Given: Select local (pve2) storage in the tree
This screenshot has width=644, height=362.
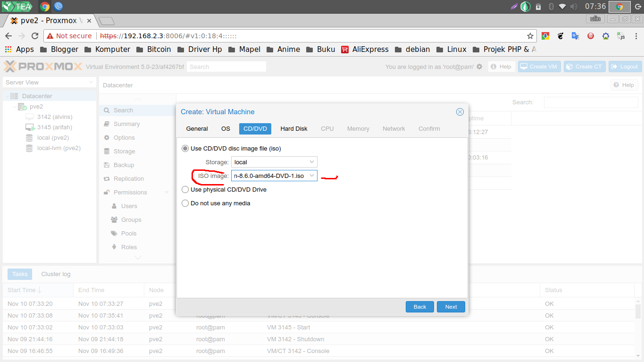Looking at the screenshot, I should click(x=53, y=138).
